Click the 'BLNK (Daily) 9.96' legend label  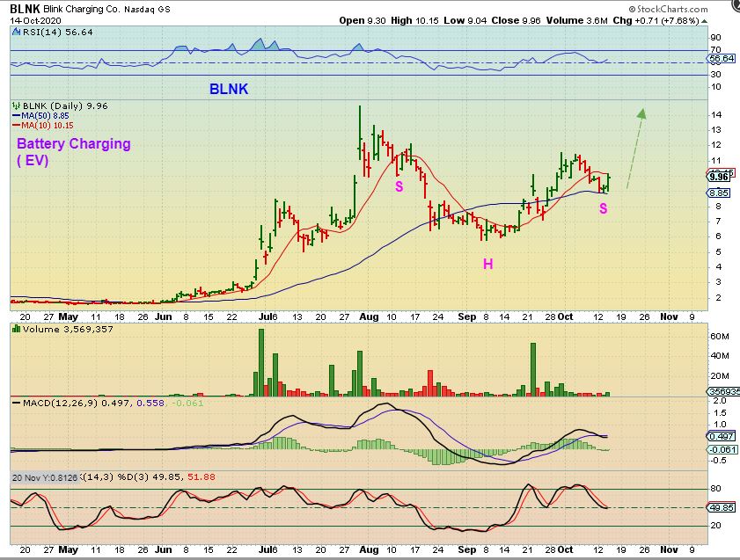coord(65,106)
